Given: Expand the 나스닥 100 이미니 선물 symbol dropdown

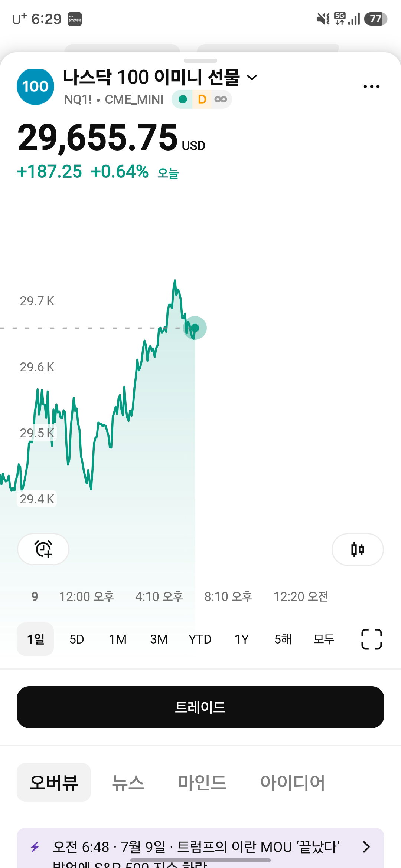Looking at the screenshot, I should click(x=252, y=78).
